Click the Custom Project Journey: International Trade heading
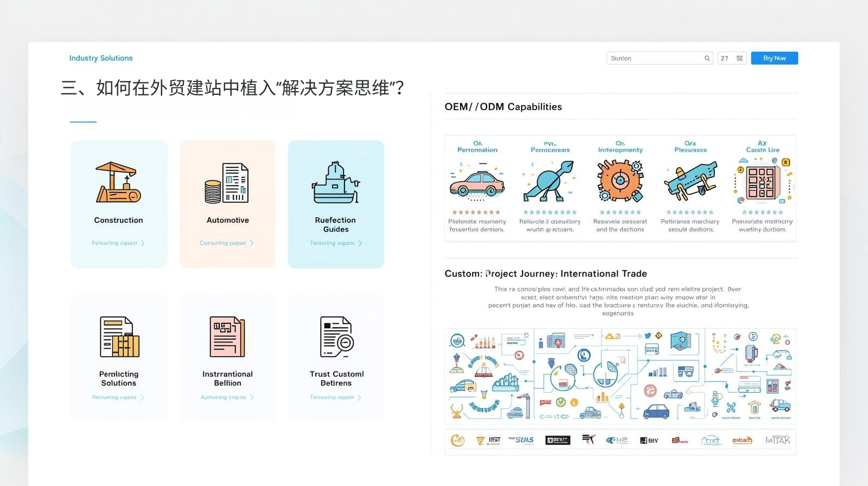 (x=546, y=274)
